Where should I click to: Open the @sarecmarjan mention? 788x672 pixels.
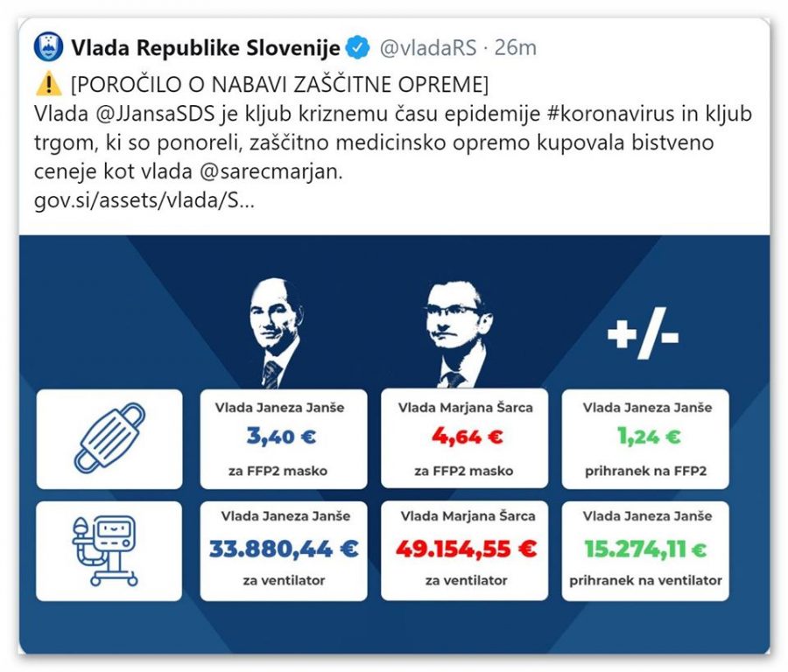[x=271, y=171]
